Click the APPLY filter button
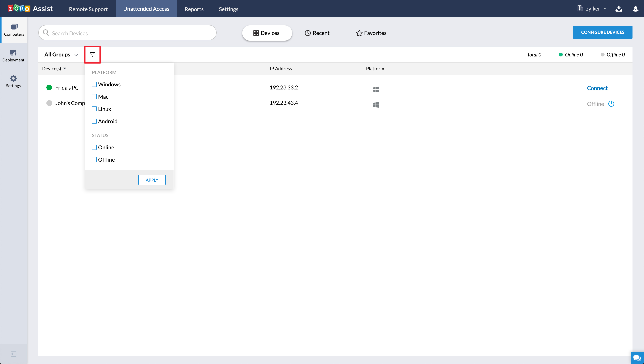The image size is (644, 364). tap(152, 180)
